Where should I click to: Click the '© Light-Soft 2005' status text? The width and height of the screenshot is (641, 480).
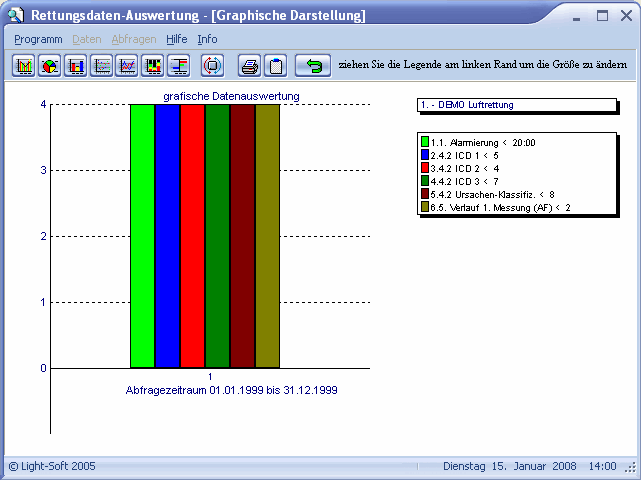coord(52,466)
